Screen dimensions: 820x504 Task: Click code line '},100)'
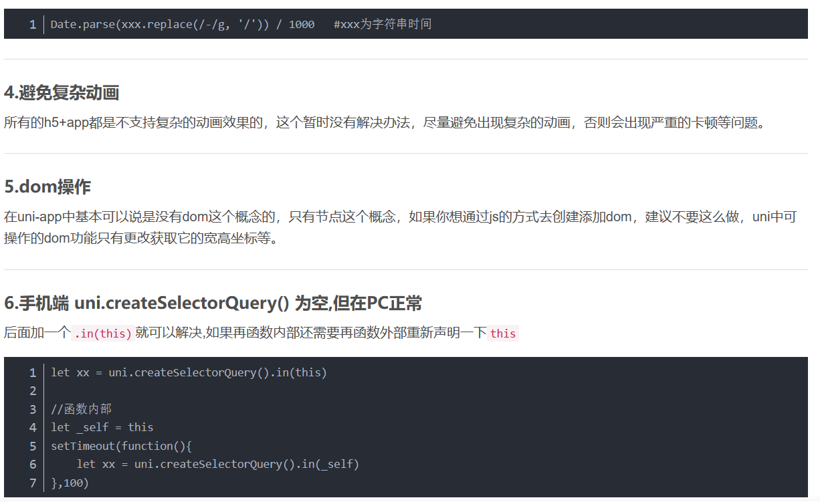click(70, 483)
